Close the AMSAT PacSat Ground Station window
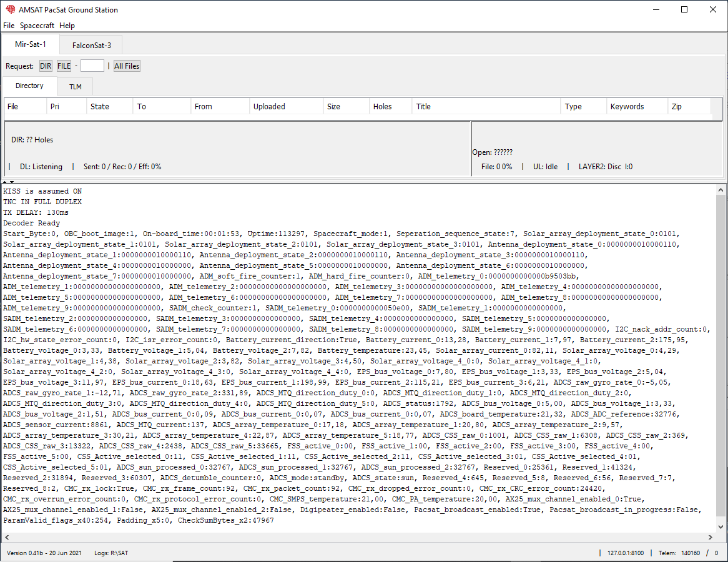This screenshot has width=728, height=562. pyautogui.click(x=712, y=9)
